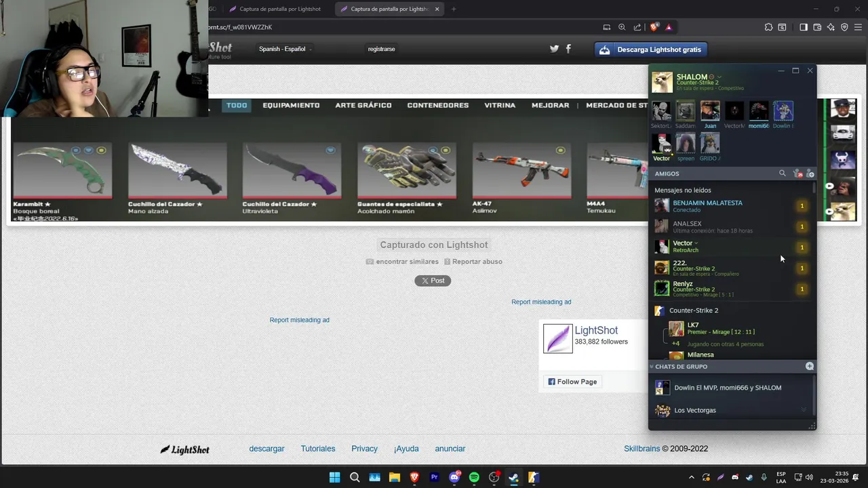Open Dowlin El MVP, momi666 y SHALOM group chat
This screenshot has height=488, width=868.
point(731,388)
